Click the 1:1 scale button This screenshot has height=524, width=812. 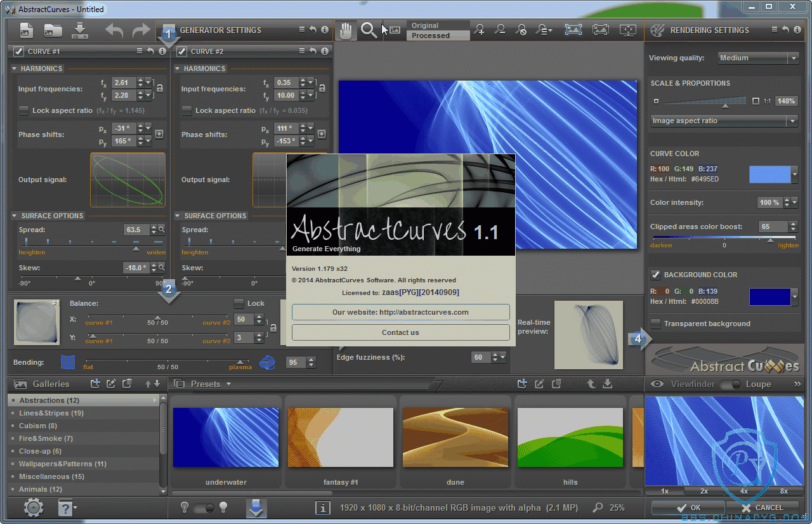[x=767, y=101]
